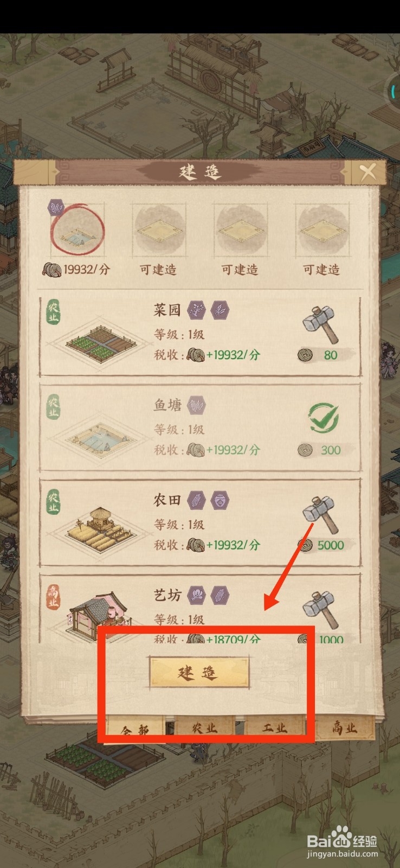Select the fourth 可建造 empty slot
The width and height of the screenshot is (400, 868).
point(321,231)
